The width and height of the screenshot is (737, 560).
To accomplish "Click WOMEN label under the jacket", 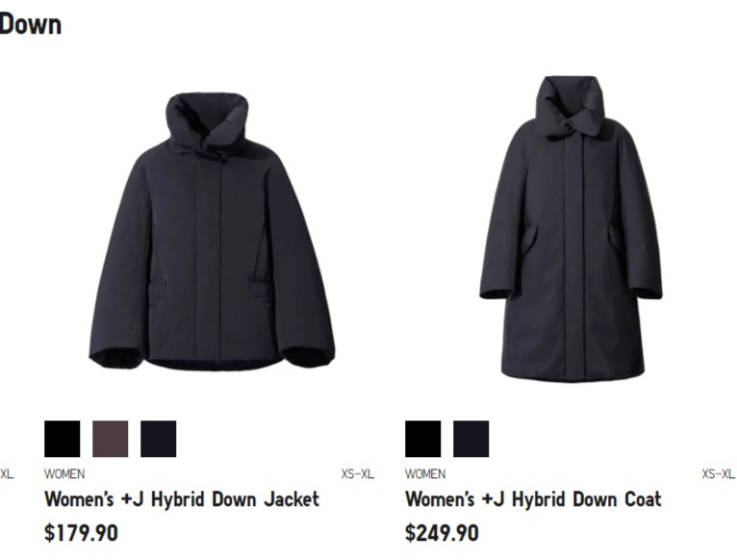I will [x=64, y=474].
